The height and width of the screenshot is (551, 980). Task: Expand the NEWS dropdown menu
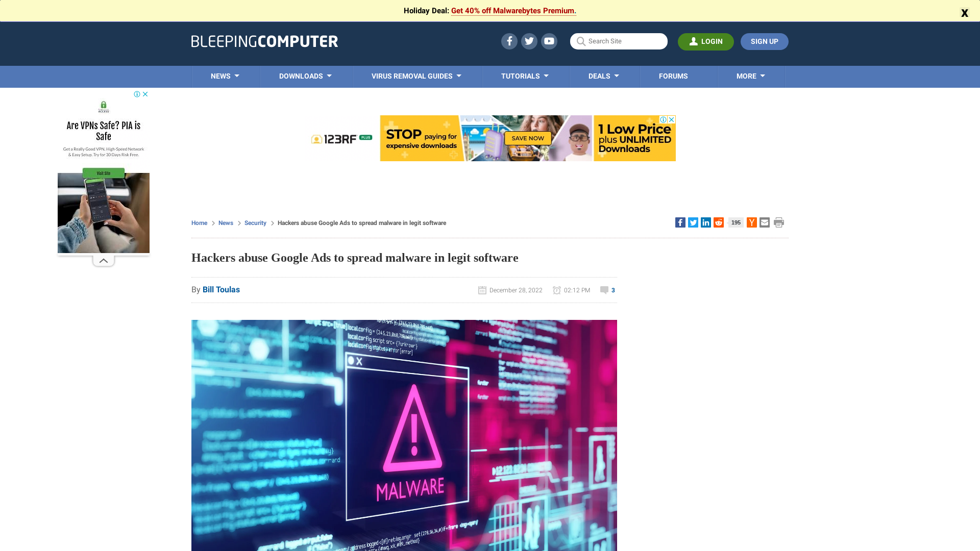pos(225,76)
